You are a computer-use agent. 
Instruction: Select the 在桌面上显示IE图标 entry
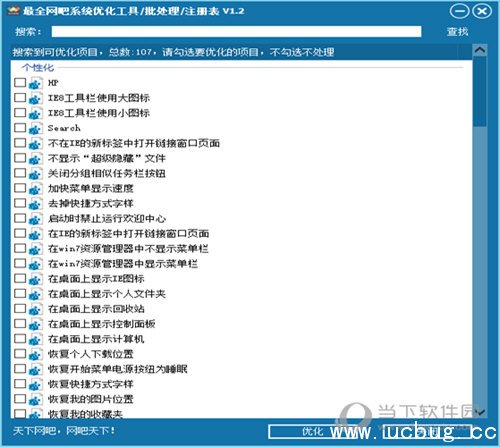(x=96, y=279)
